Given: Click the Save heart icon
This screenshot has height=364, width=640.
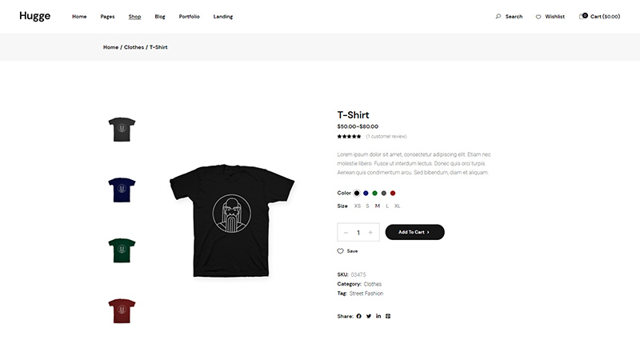Looking at the screenshot, I should [x=340, y=251].
